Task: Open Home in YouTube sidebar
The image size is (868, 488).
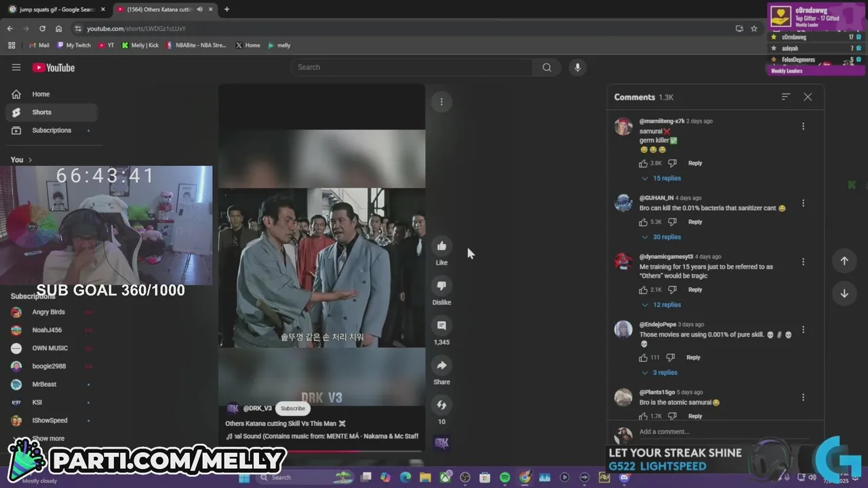Action: (x=52, y=94)
